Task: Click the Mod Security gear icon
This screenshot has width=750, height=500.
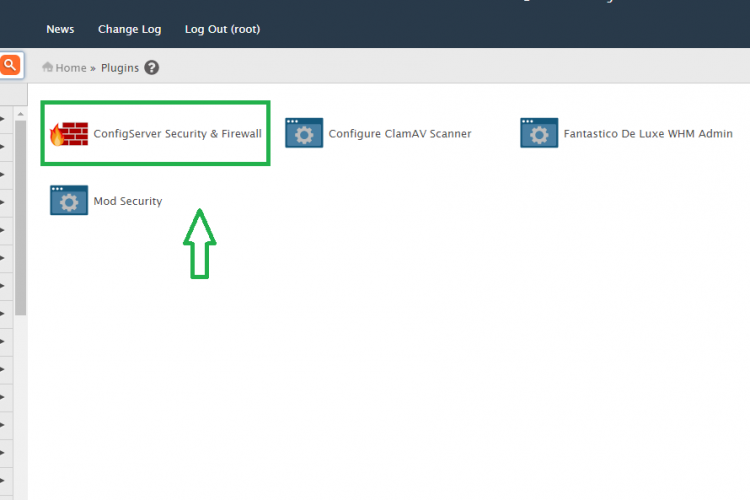Action: coord(69,200)
